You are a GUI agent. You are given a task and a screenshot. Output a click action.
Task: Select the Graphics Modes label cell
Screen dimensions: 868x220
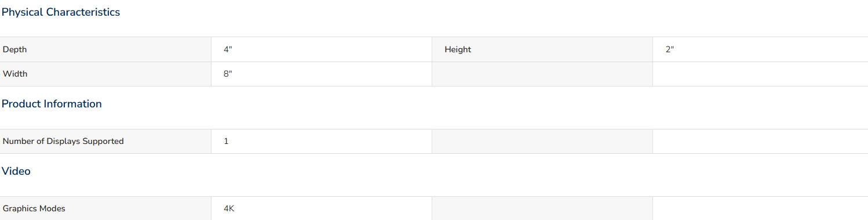click(x=105, y=208)
